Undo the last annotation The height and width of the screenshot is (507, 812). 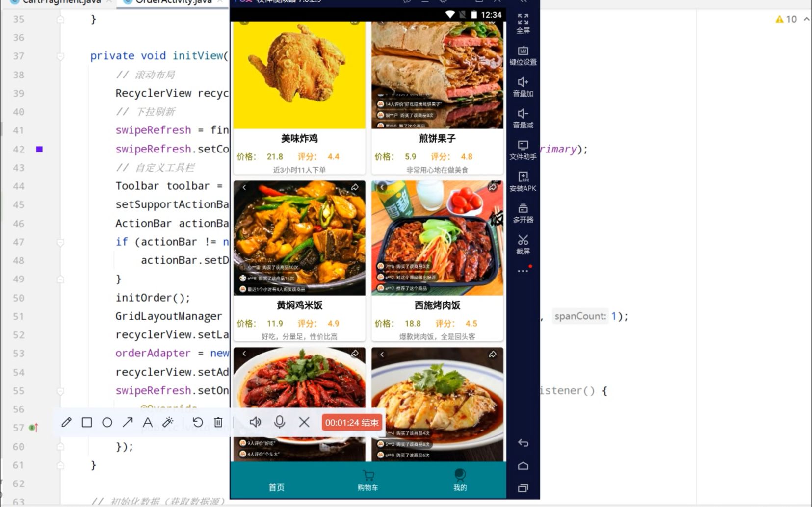198,422
